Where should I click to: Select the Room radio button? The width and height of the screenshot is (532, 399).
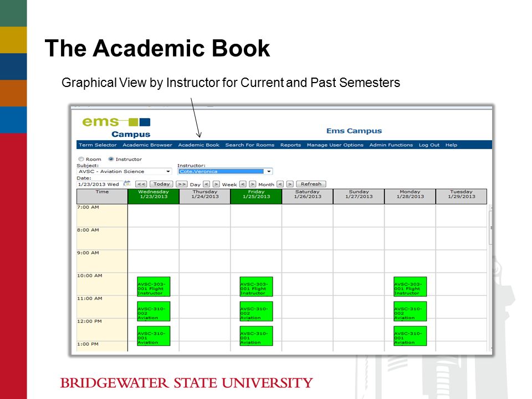pyautogui.click(x=81, y=159)
